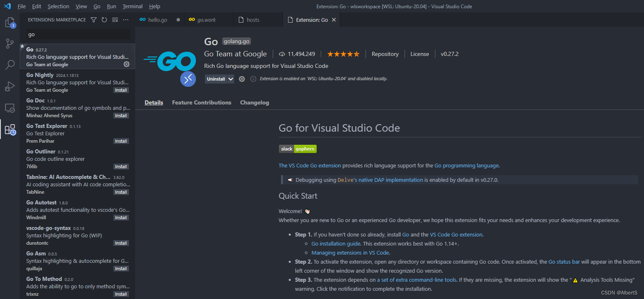
Task: Install the Go Doc extension
Action: click(x=121, y=116)
